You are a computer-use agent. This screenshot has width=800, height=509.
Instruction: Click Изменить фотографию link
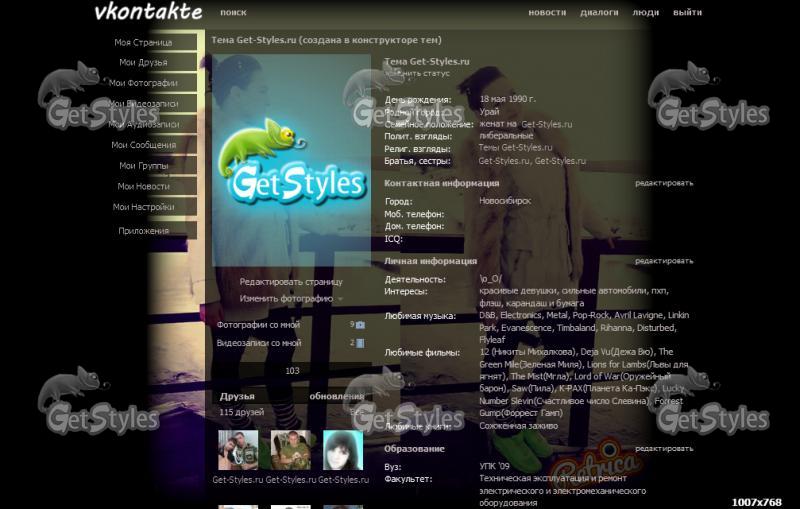click(286, 298)
